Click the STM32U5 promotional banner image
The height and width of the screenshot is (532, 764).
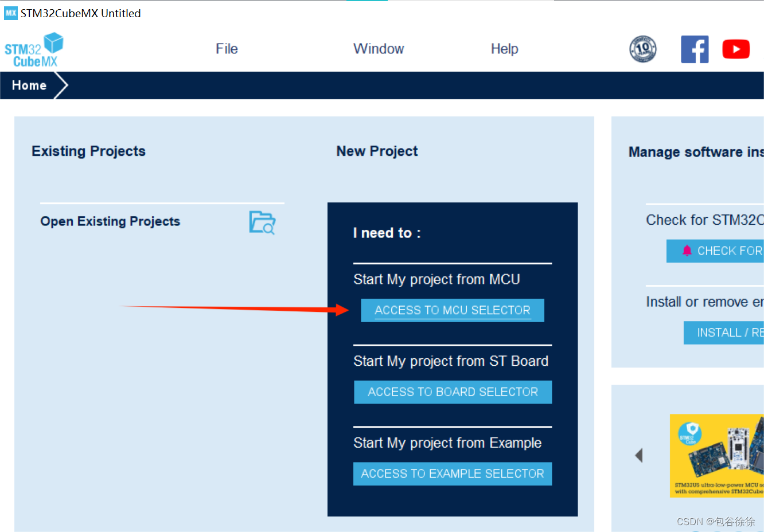pyautogui.click(x=717, y=456)
